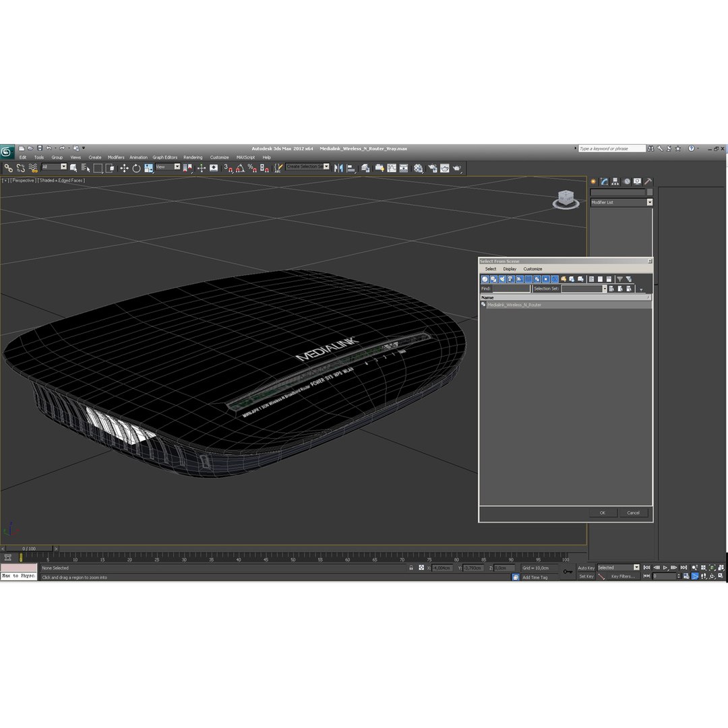Click Cancel in Select From Scene dialog
The image size is (728, 728).
(x=633, y=513)
